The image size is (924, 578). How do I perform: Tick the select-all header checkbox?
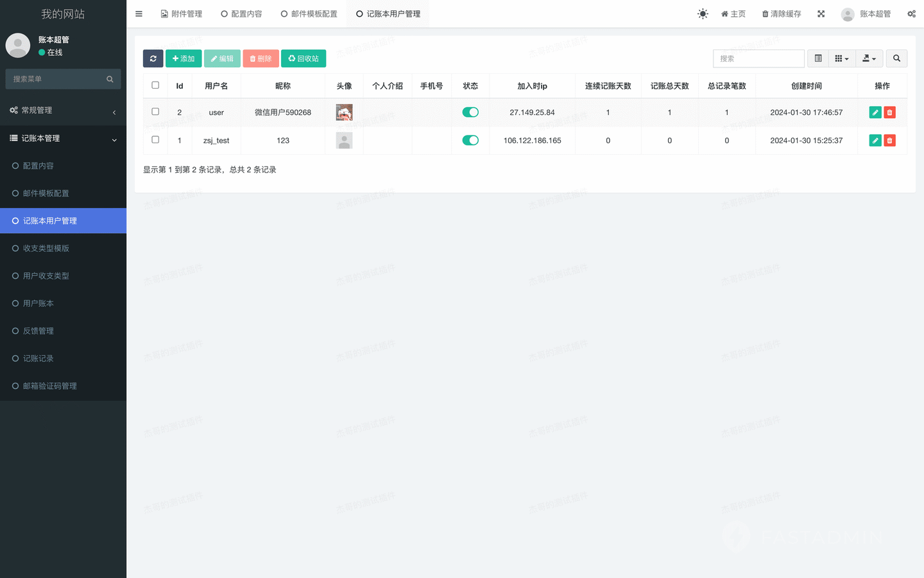pyautogui.click(x=155, y=85)
